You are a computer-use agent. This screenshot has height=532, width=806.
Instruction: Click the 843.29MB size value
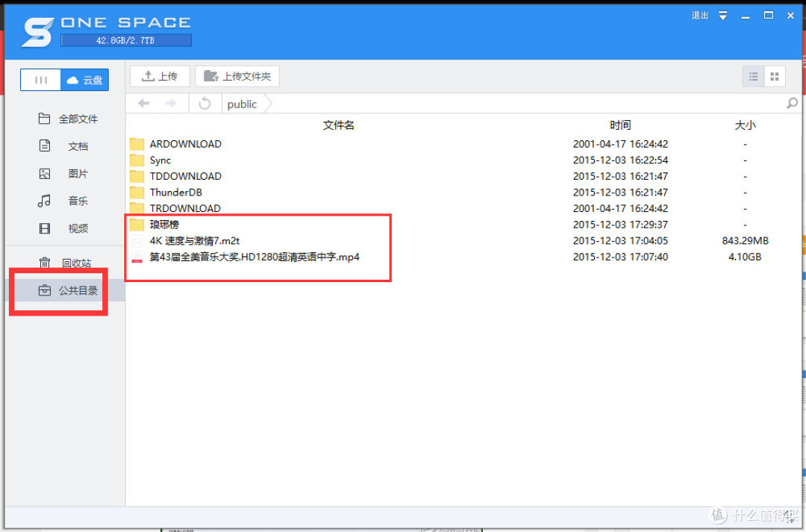745,240
